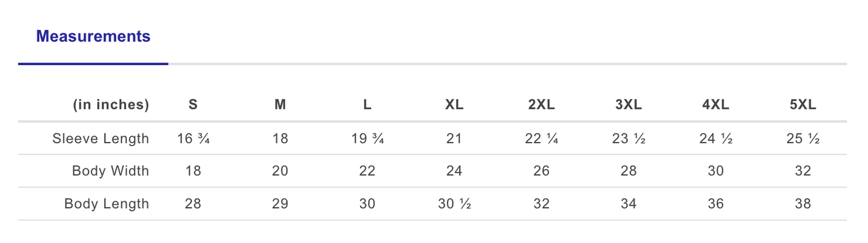Select sleeve length value 16 ¾
868x243 pixels.
click(193, 138)
